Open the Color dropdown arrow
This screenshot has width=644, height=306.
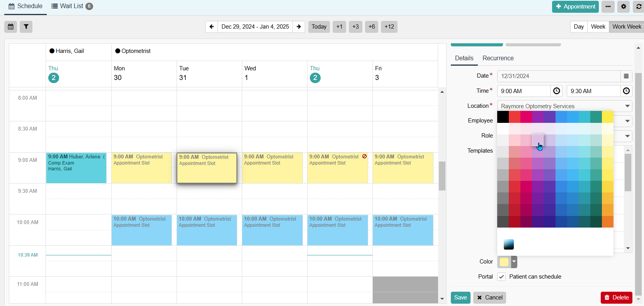click(514, 262)
